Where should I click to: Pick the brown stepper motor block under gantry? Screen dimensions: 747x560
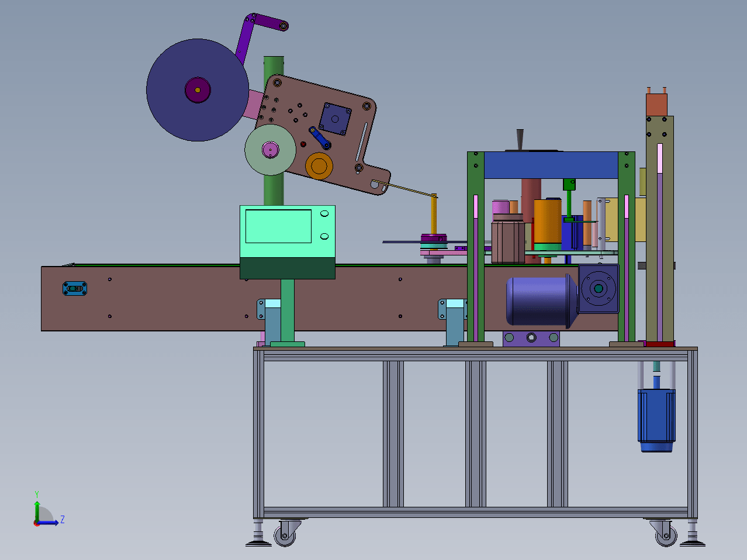coord(508,241)
